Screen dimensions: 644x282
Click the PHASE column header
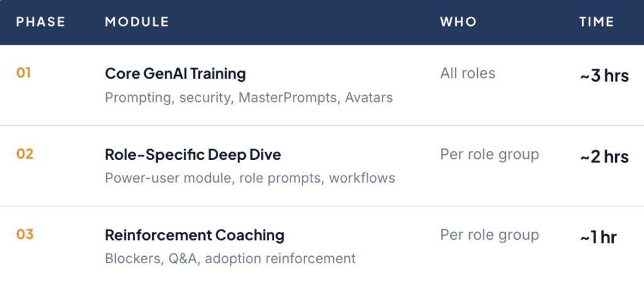click(40, 22)
